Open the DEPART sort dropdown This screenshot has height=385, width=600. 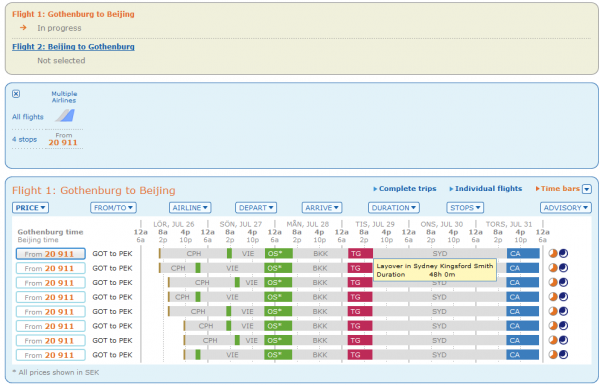click(256, 208)
